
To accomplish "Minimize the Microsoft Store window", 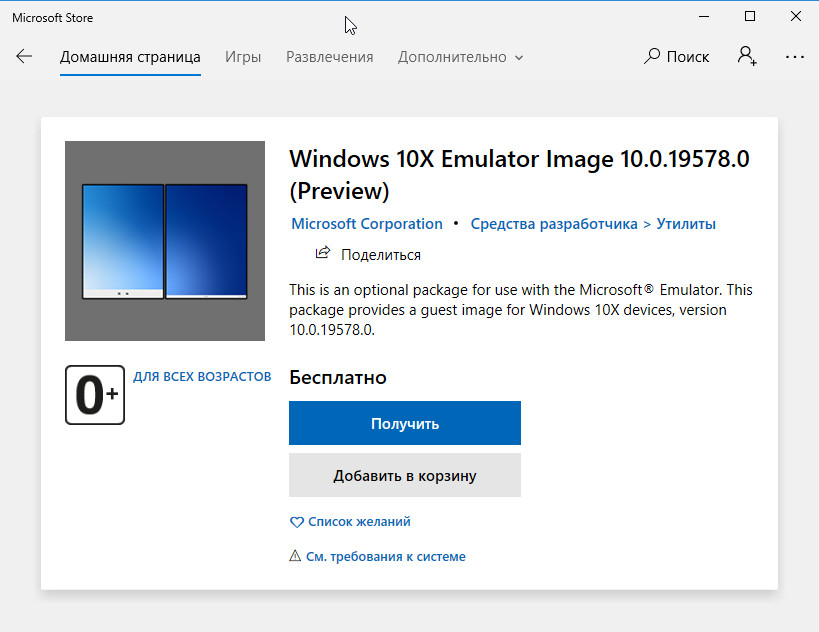I will tap(704, 17).
